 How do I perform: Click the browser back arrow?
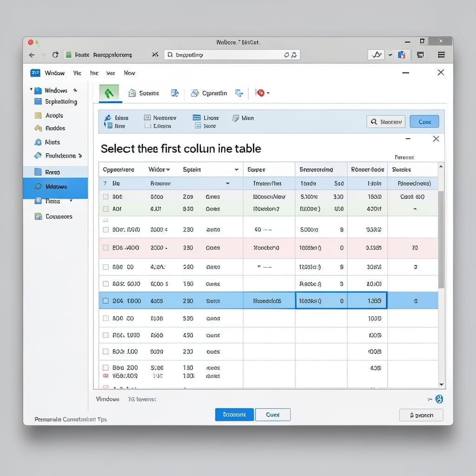coord(32,55)
